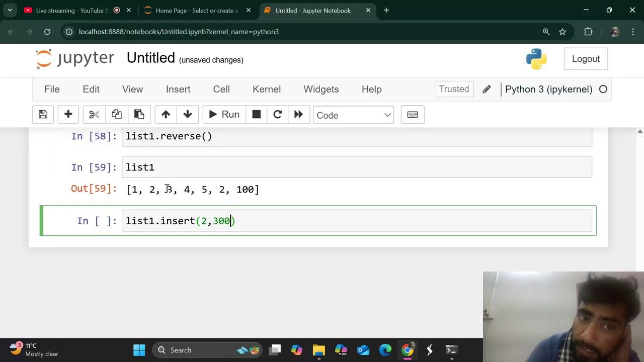Screen dimensions: 644x362
Task: Bookmark this page with the star
Action: [x=562, y=32]
